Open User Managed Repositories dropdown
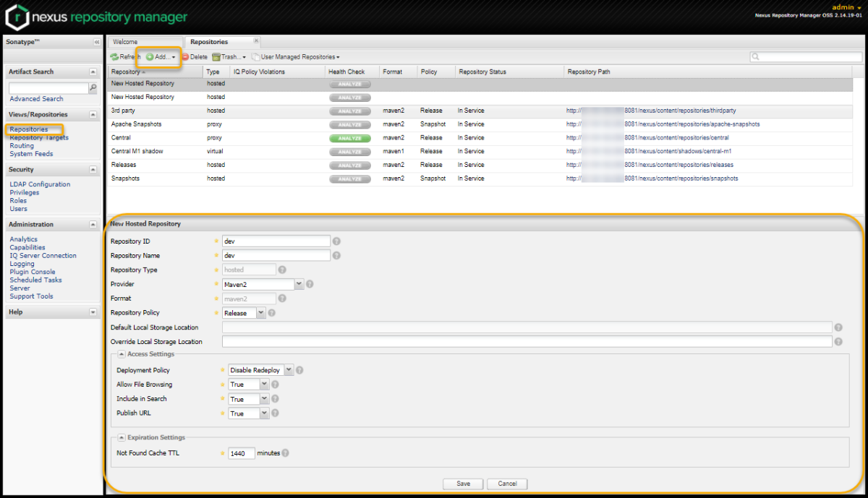Image resolution: width=868 pixels, height=498 pixels. [x=295, y=56]
